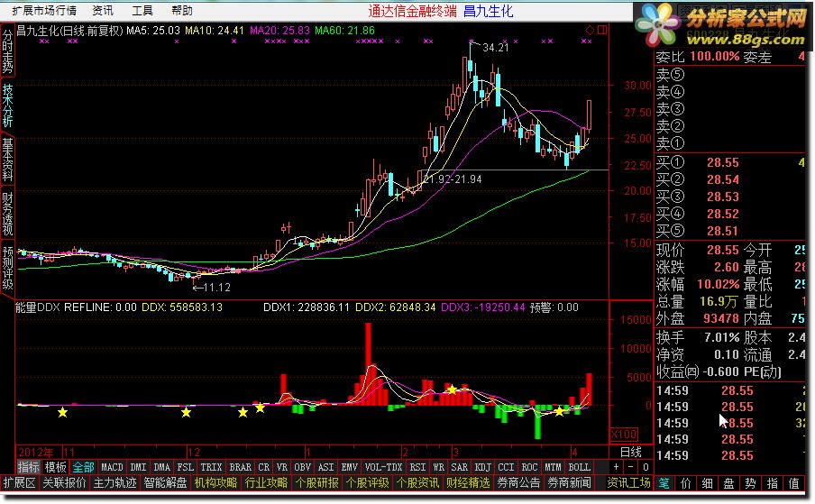This screenshot has height=504, width=815.
Task: Apply the FSL indicator
Action: click(x=186, y=467)
